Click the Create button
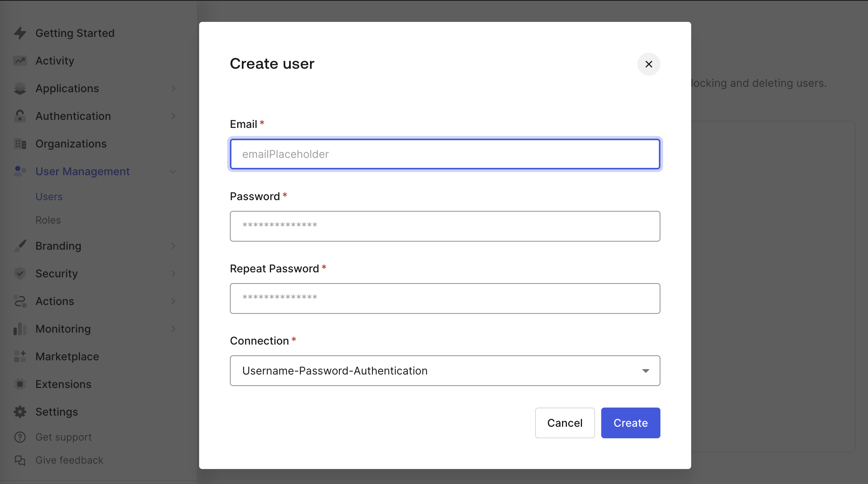The image size is (868, 484). [x=630, y=423]
